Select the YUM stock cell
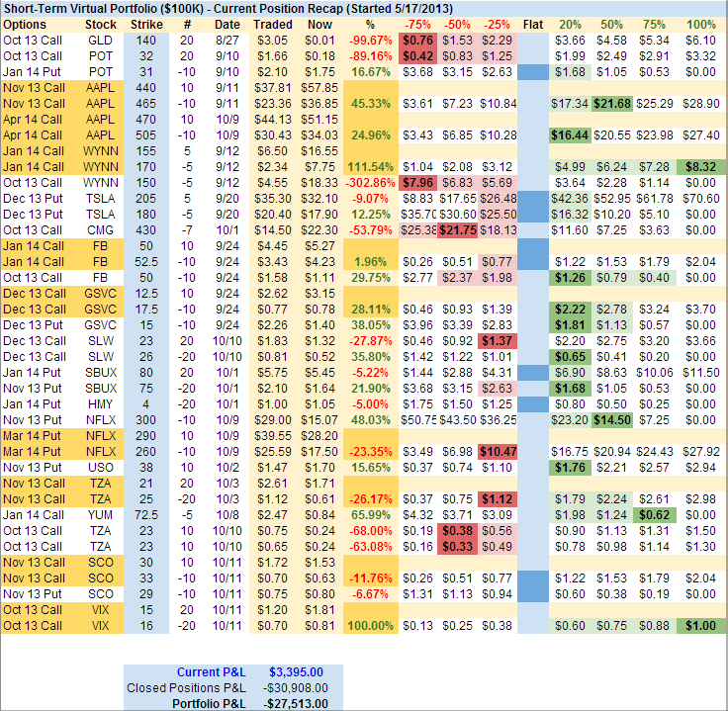The width and height of the screenshot is (728, 711). click(x=101, y=515)
